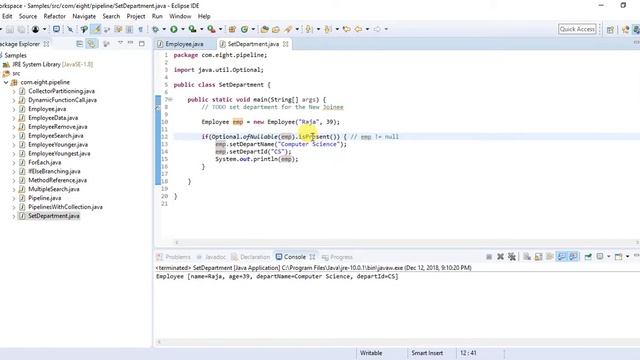
Task: Open Debug button dropdown arrow
Action: (x=164, y=29)
